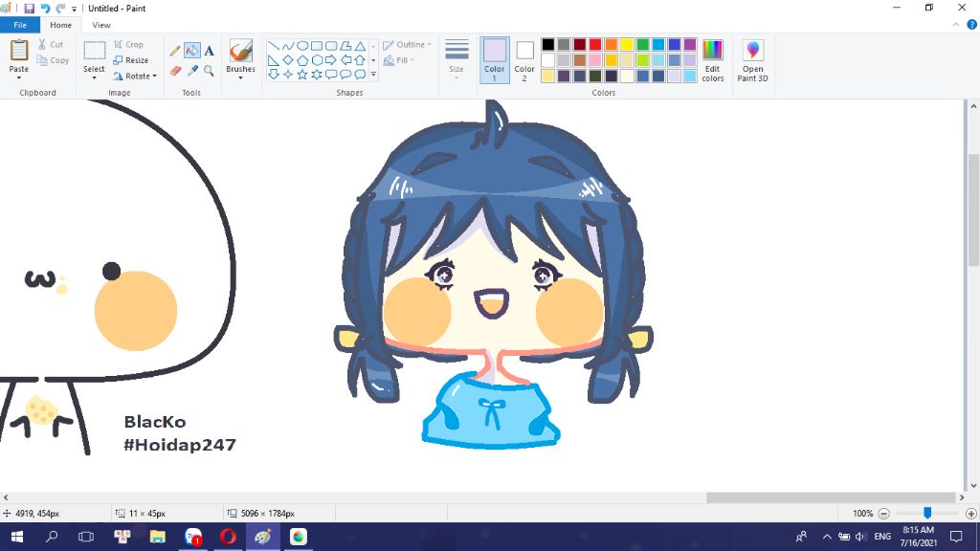Choose the Pentagon shape

[301, 60]
